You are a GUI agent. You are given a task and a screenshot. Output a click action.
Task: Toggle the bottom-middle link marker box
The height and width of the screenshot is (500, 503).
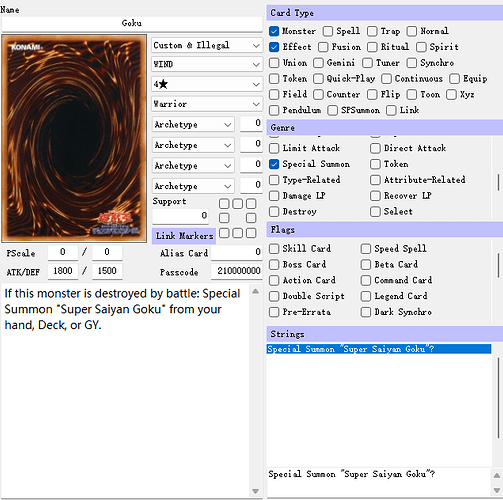coord(238,233)
